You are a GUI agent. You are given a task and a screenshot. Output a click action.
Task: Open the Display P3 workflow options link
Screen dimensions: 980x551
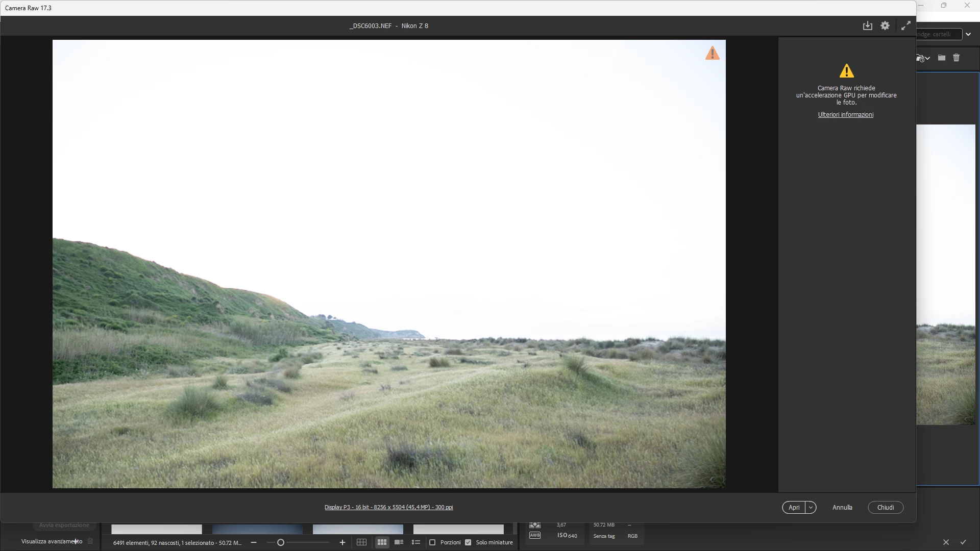(x=388, y=507)
